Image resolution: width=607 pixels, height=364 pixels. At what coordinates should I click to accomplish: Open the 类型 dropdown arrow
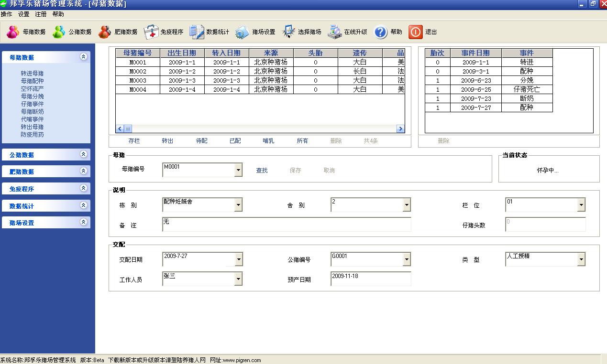(x=581, y=259)
